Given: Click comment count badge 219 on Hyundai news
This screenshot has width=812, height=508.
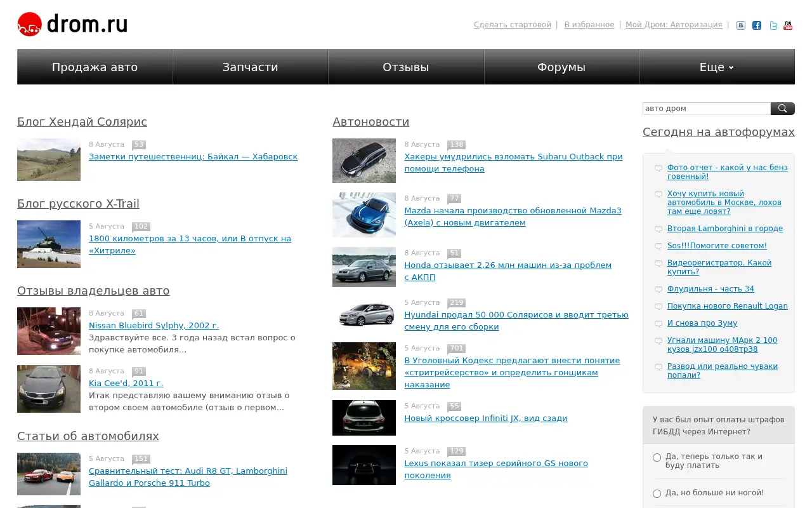Looking at the screenshot, I should coord(457,303).
